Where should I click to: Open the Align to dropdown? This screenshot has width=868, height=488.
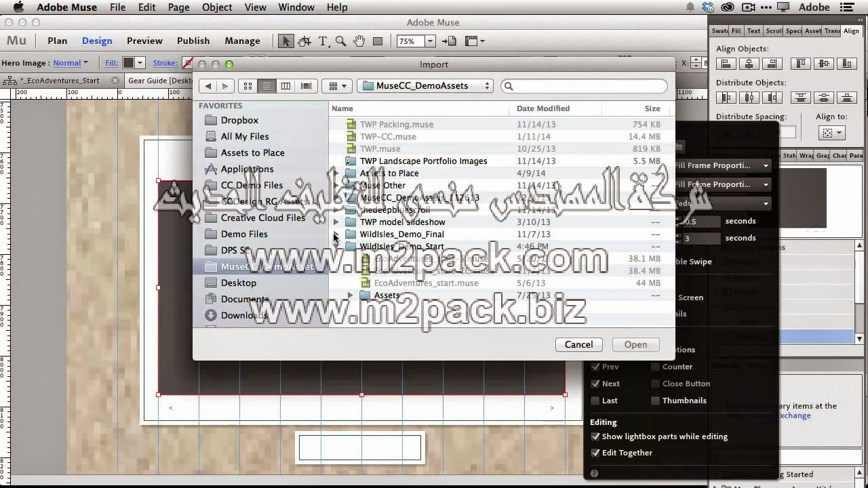831,133
